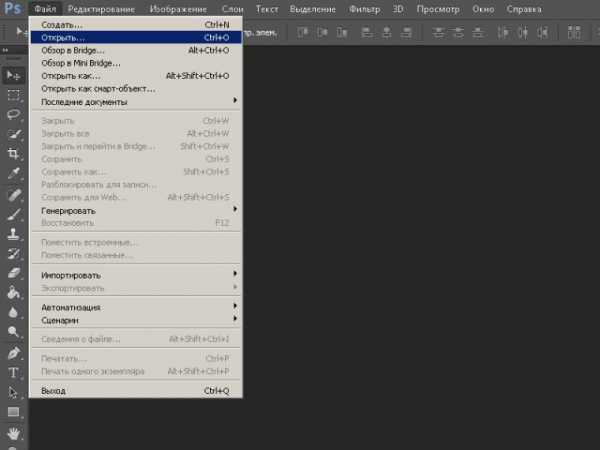Select the Path Selection tool

pyautogui.click(x=13, y=392)
